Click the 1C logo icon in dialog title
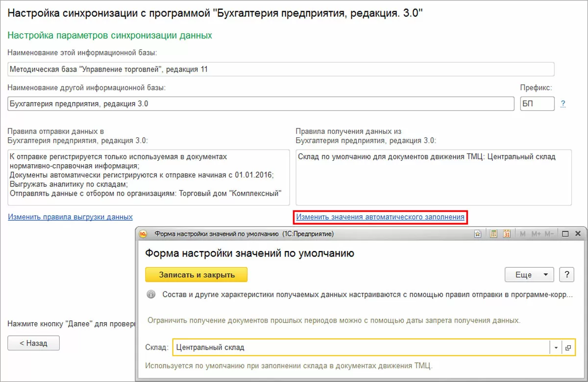The image size is (588, 382). tap(144, 234)
